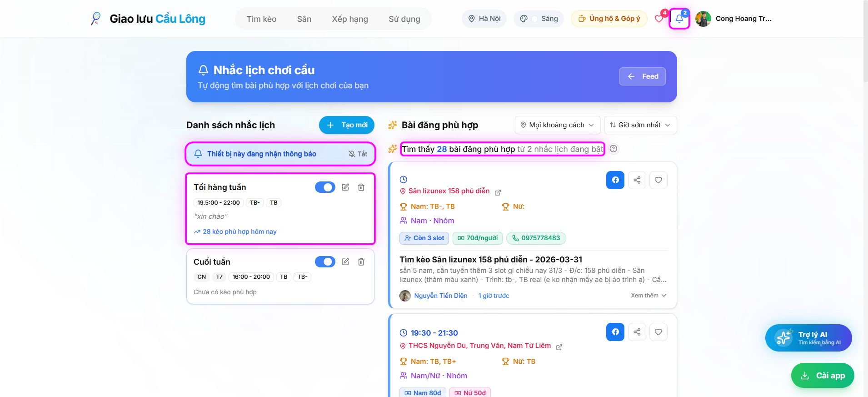
Task: Open Sử dụng menu
Action: [x=404, y=19]
